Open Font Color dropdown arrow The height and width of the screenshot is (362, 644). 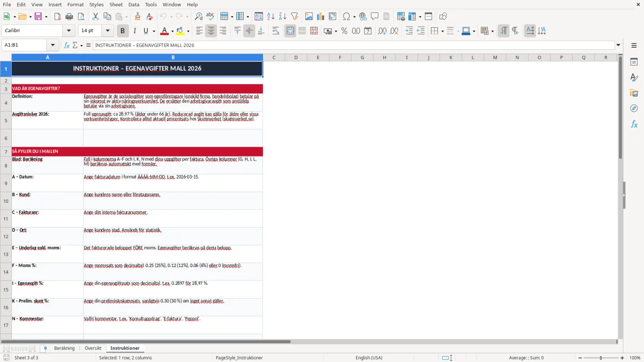172,31
